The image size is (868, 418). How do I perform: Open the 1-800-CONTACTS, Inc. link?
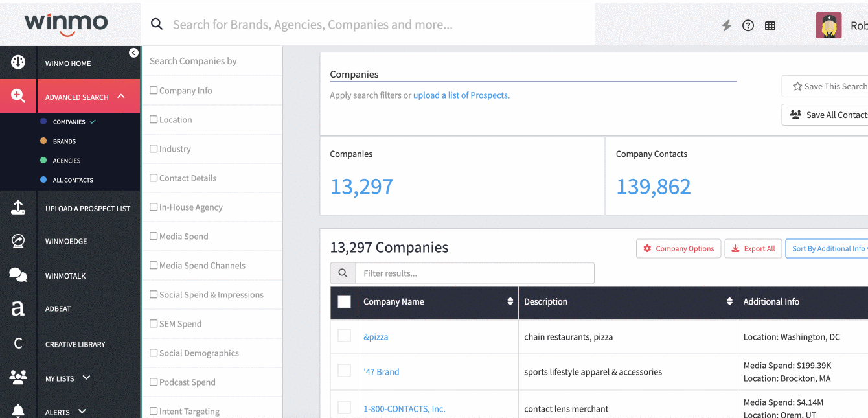tap(404, 409)
